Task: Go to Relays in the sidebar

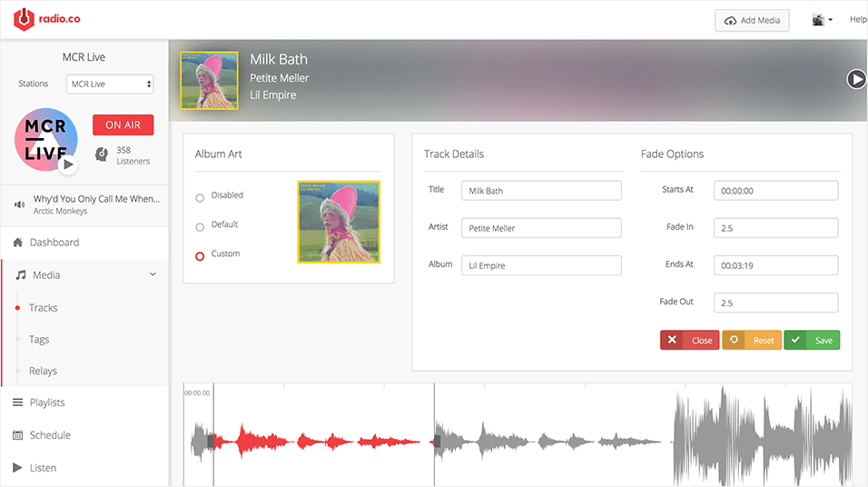Action: (43, 372)
